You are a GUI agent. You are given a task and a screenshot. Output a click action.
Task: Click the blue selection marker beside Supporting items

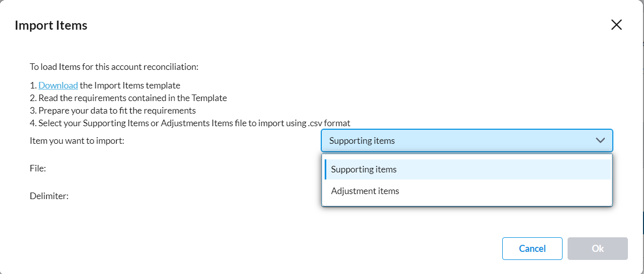(x=325, y=169)
